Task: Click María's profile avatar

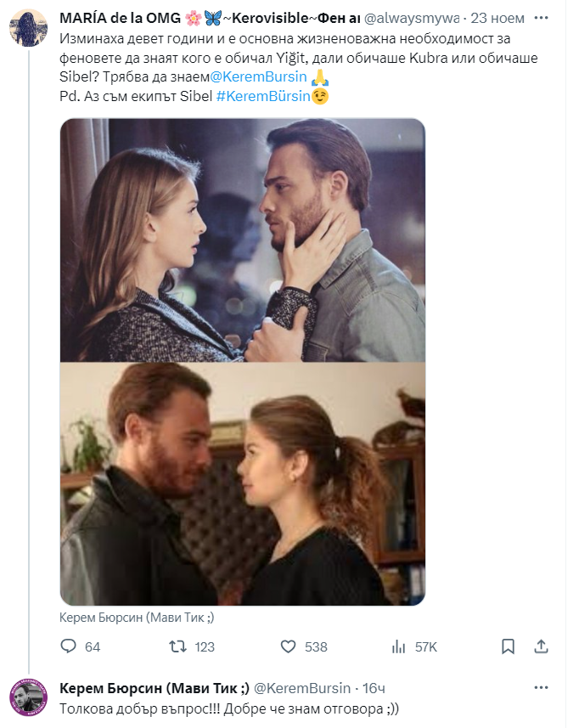Action: pos(28,29)
